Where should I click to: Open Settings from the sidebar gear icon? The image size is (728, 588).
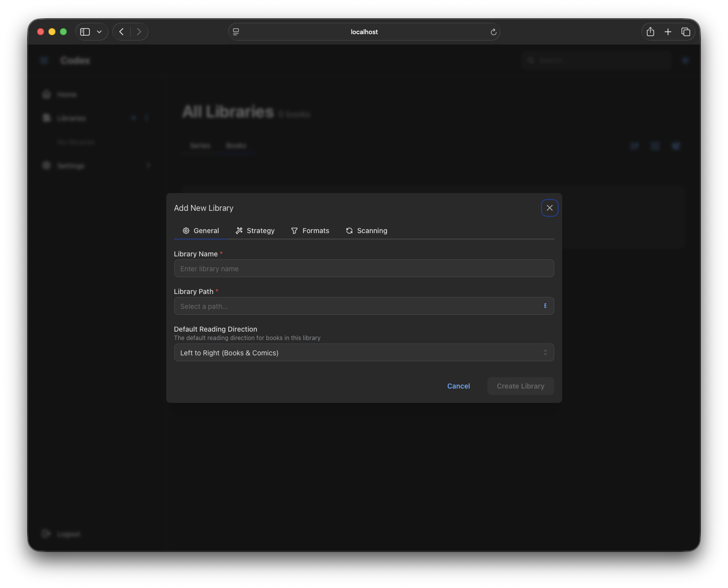pyautogui.click(x=46, y=165)
